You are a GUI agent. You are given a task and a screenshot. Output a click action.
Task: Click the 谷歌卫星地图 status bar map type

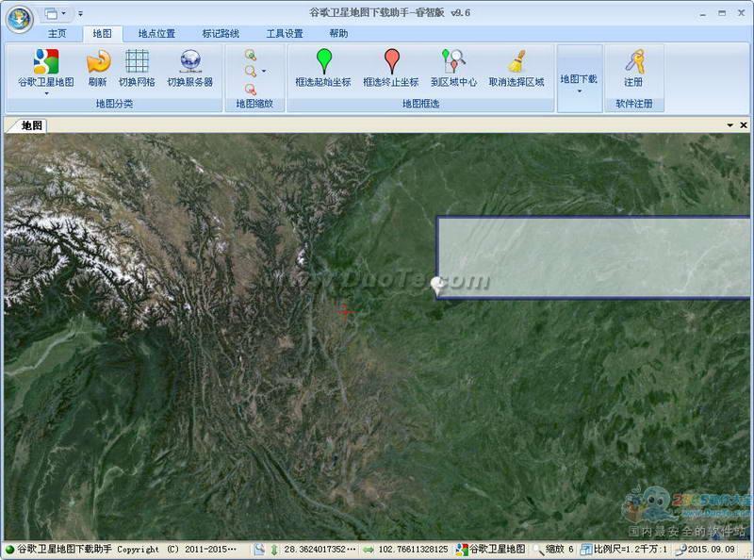(497, 549)
